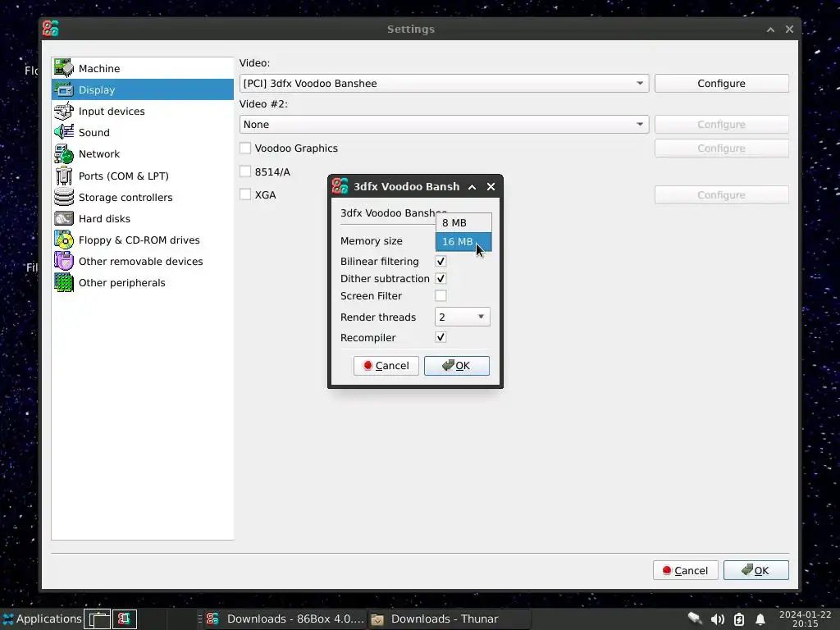The image size is (840, 630).
Task: Click Cancel in the Settings window
Action: 685,571
